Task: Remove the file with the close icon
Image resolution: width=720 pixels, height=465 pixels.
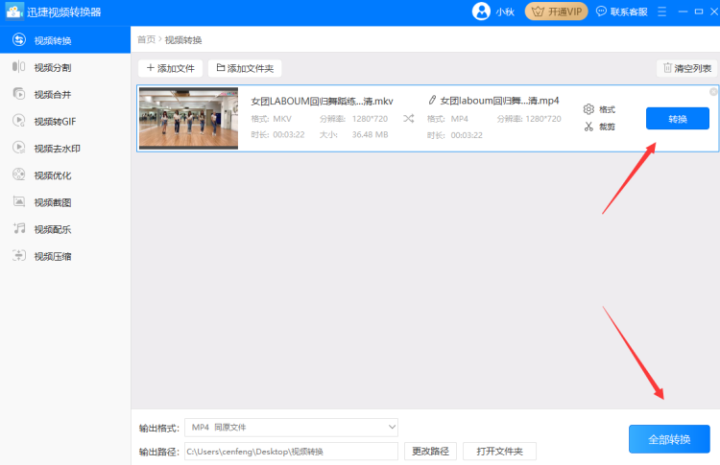Action: click(x=713, y=92)
